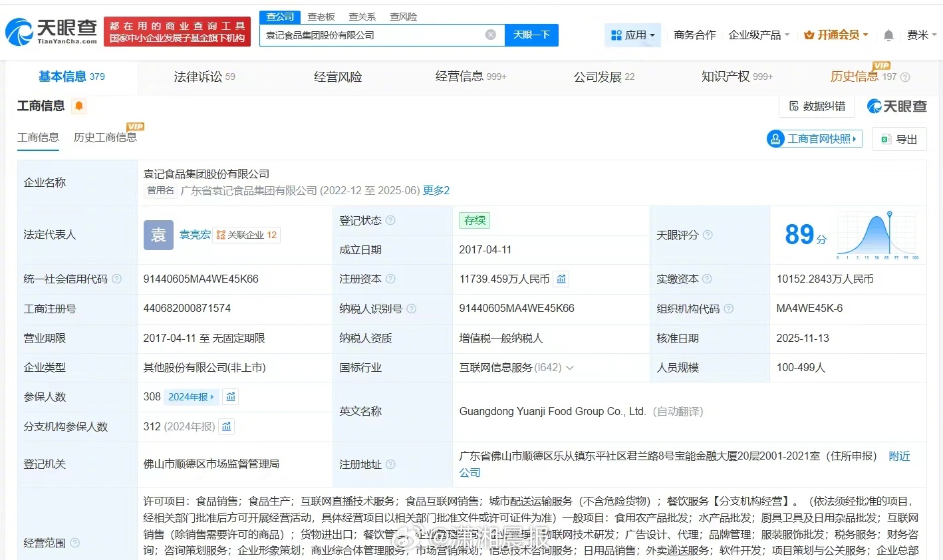
Task: Open chart icon next to 注册资本
Action: pyautogui.click(x=561, y=279)
